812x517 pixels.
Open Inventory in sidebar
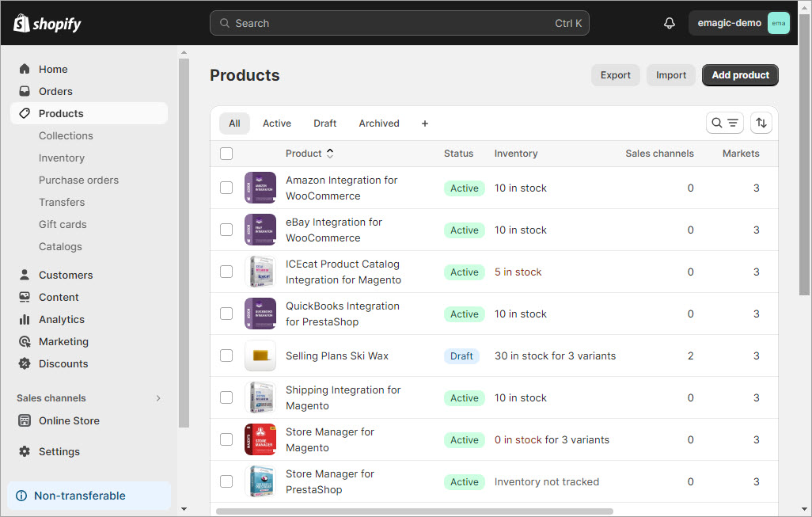[62, 158]
